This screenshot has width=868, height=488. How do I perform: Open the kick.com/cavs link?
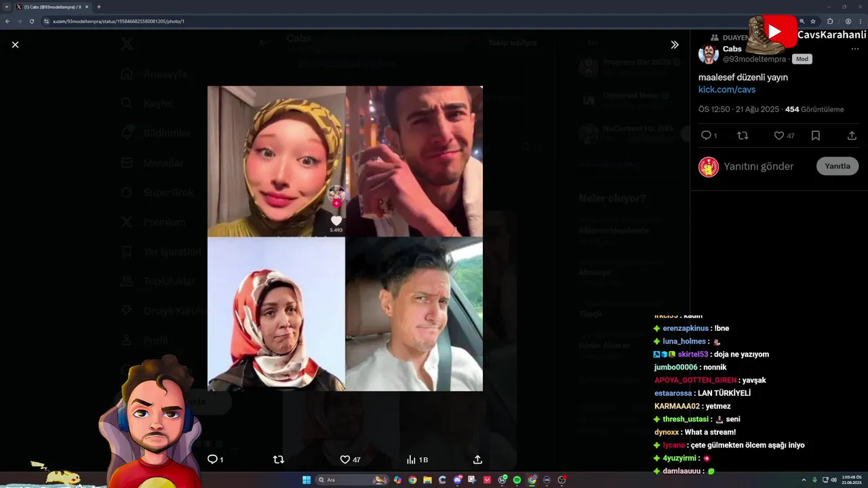pyautogui.click(x=727, y=89)
